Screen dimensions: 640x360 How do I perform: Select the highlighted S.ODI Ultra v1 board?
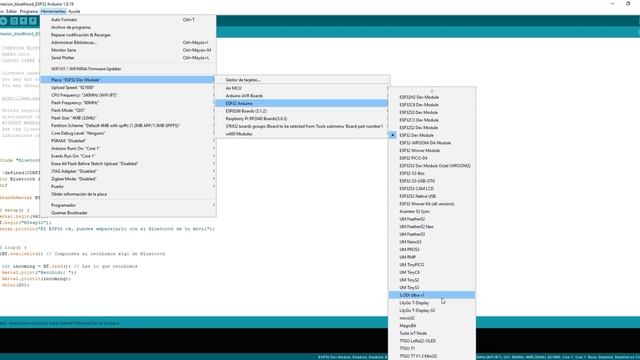[x=432, y=295]
